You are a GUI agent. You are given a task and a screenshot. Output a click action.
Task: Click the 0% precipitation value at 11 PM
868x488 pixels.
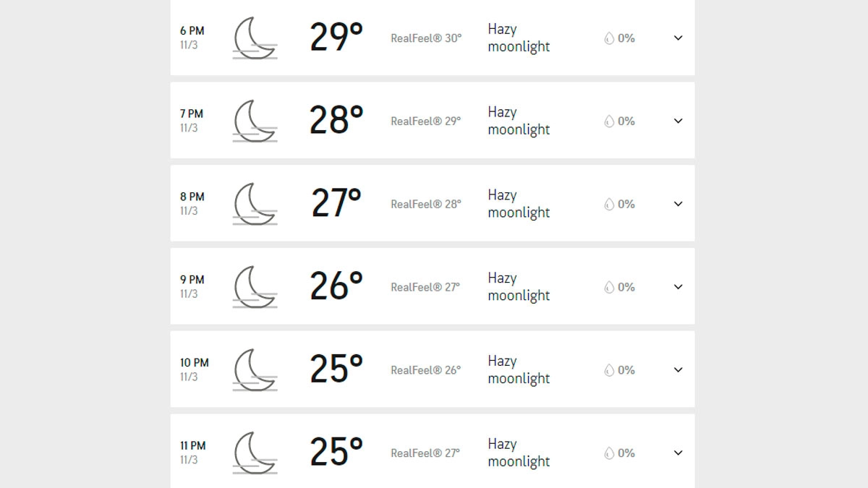[626, 453]
